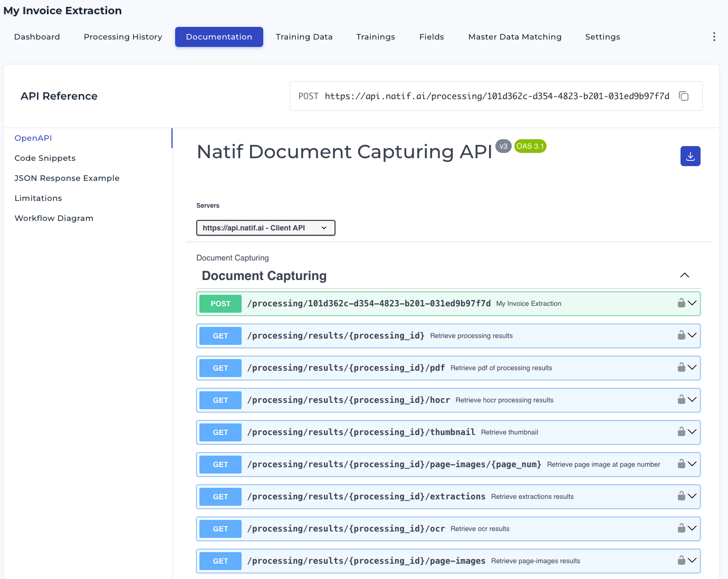Click the My Invoice Extraction page title
The image size is (728, 579).
click(x=63, y=11)
